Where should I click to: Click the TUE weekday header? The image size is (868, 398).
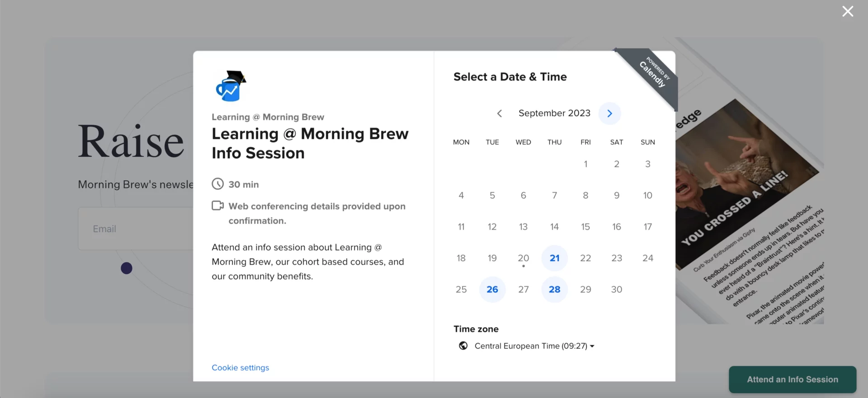(x=492, y=142)
